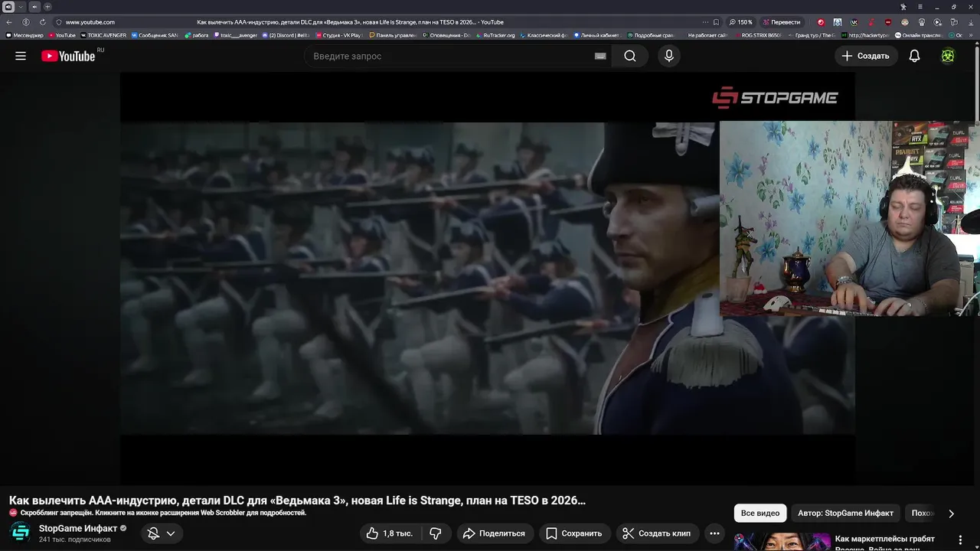980x551 pixels.
Task: Open the on-screen keyboard in search box
Action: point(600,56)
